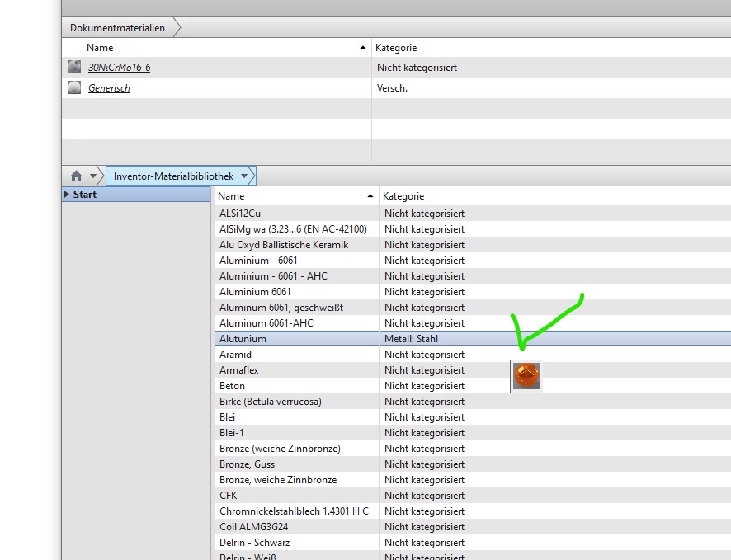Select Beton material
The image size is (731, 560).
pos(232,386)
